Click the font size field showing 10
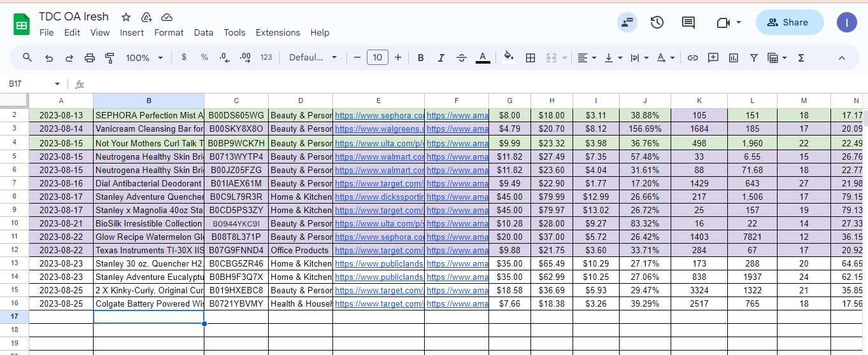This screenshot has width=868, height=355. 378,58
